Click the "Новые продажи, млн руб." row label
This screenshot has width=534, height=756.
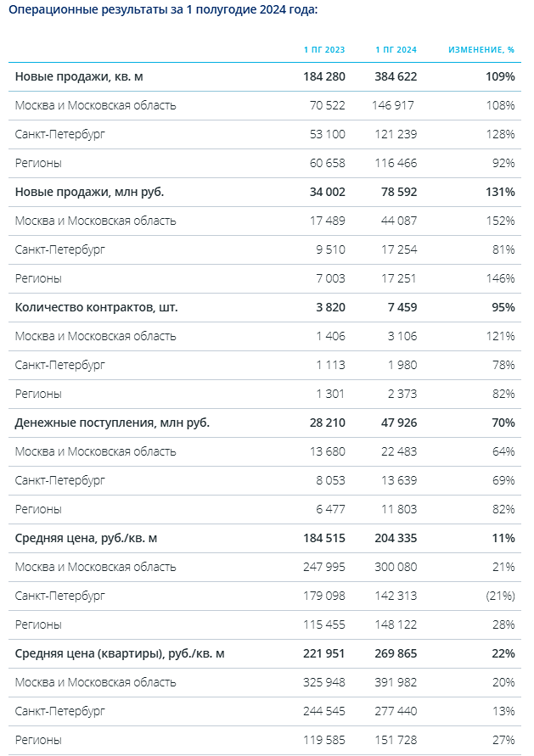[90, 192]
